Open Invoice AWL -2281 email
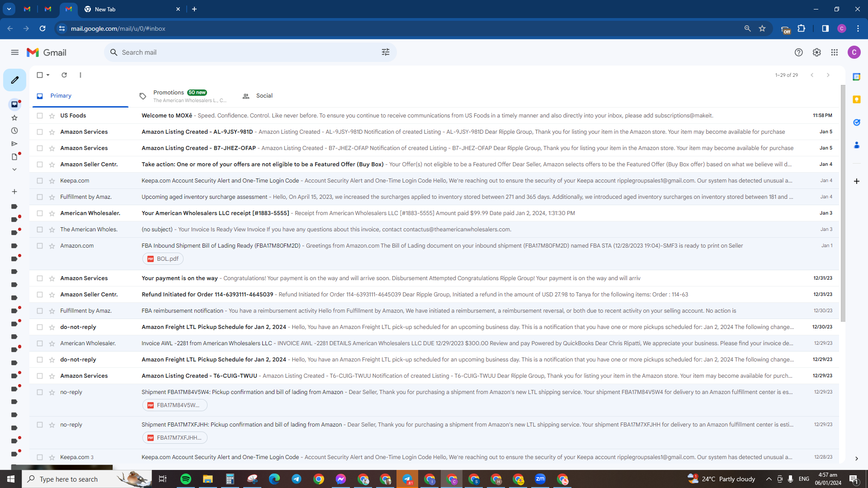868x488 pixels. pyautogui.click(x=434, y=343)
